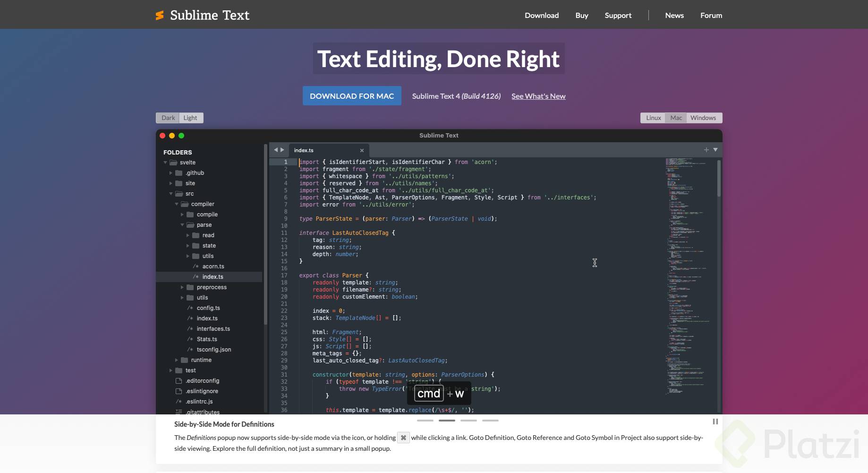Collapse the src folder
This screenshot has width=868, height=473.
coord(171,194)
